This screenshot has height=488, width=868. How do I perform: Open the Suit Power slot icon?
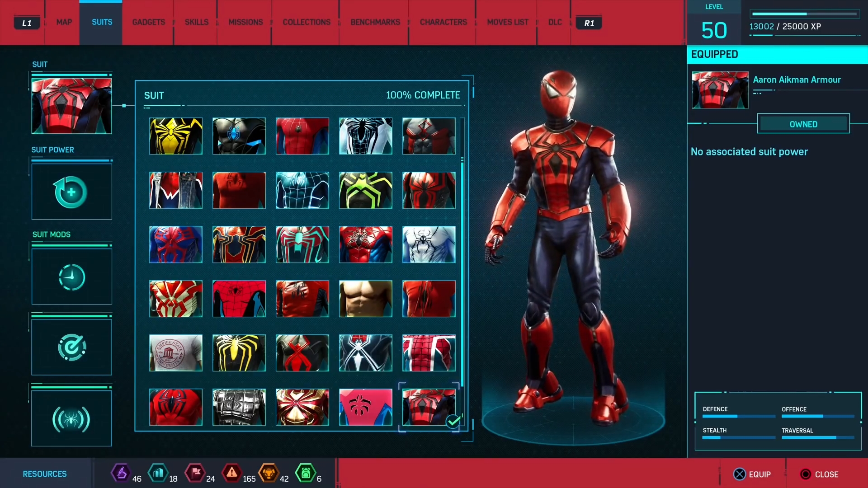tap(71, 192)
